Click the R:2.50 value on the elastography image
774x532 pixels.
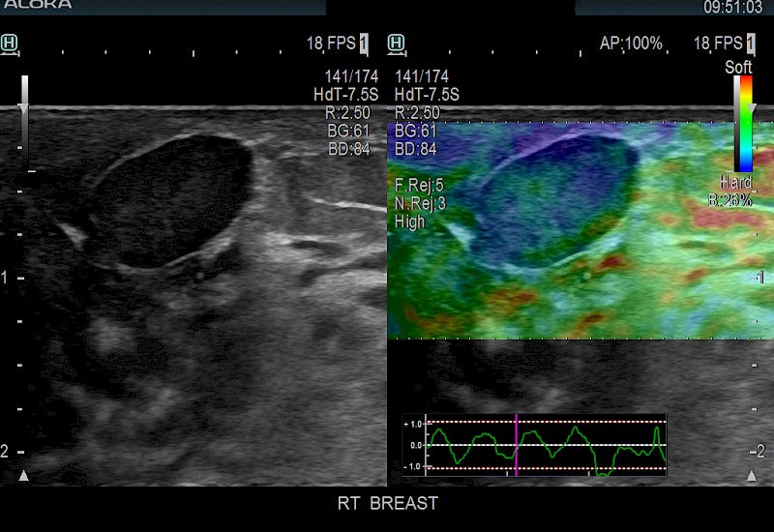(417, 112)
